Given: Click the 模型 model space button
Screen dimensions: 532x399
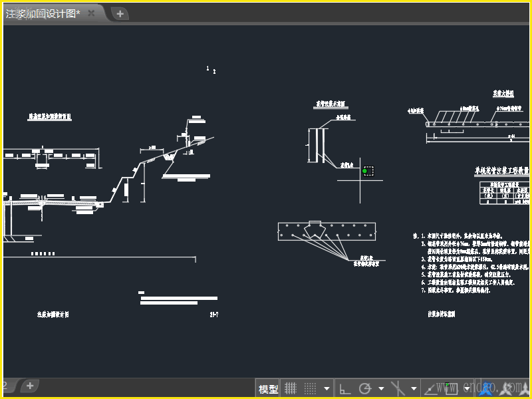Looking at the screenshot, I should [269, 388].
